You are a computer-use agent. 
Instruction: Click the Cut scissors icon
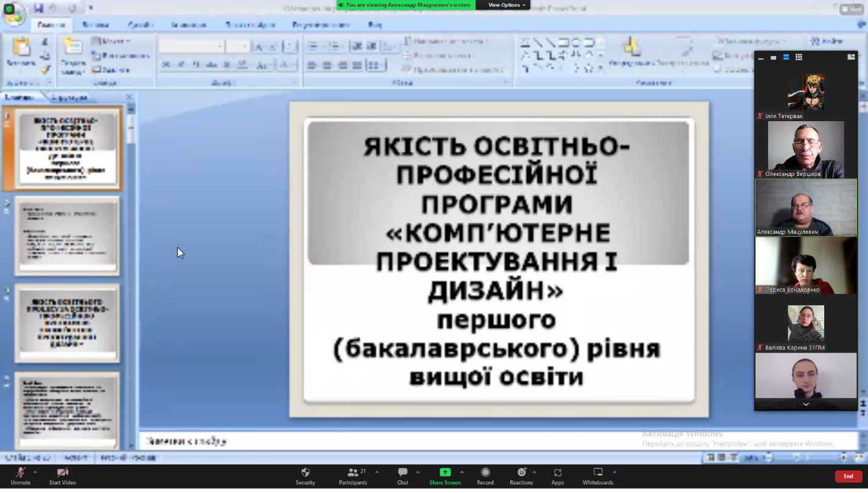pos(45,42)
